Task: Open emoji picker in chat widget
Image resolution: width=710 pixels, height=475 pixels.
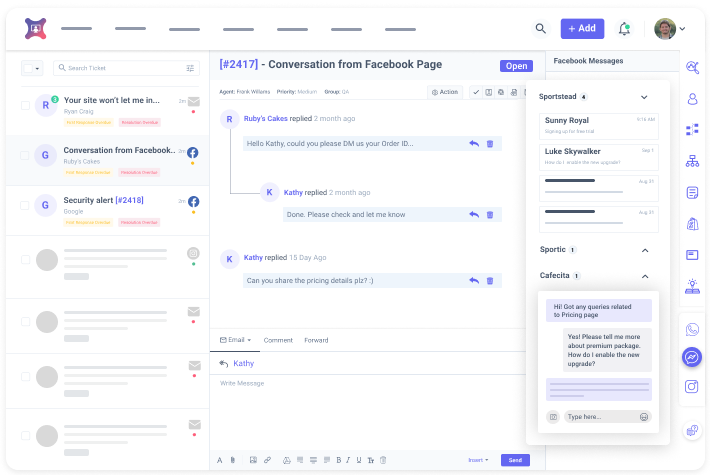Action: 644,416
